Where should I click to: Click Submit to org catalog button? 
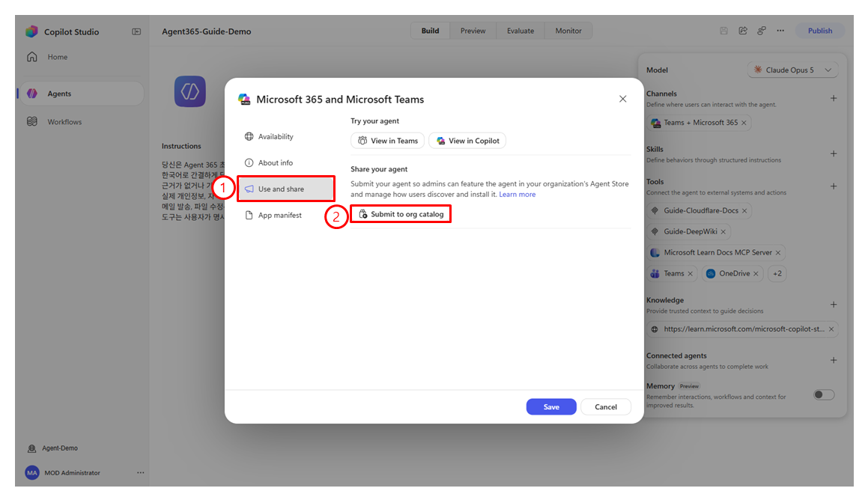pos(401,214)
